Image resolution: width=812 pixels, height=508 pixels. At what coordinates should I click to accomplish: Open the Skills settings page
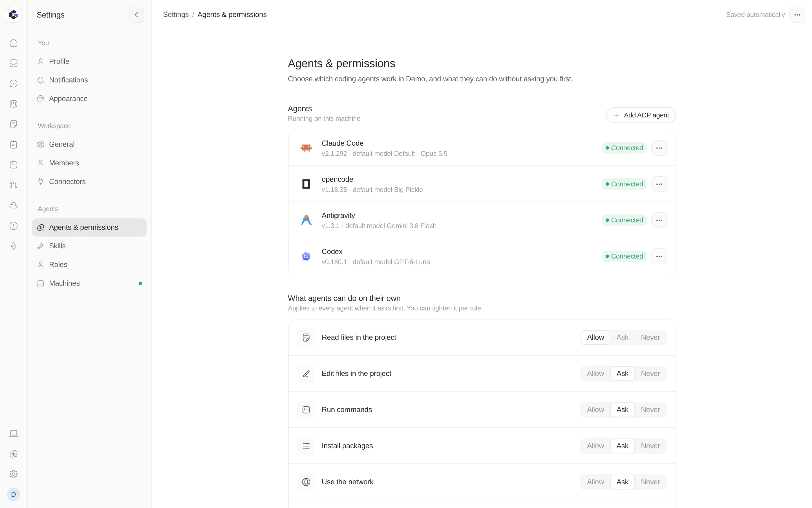(x=89, y=246)
